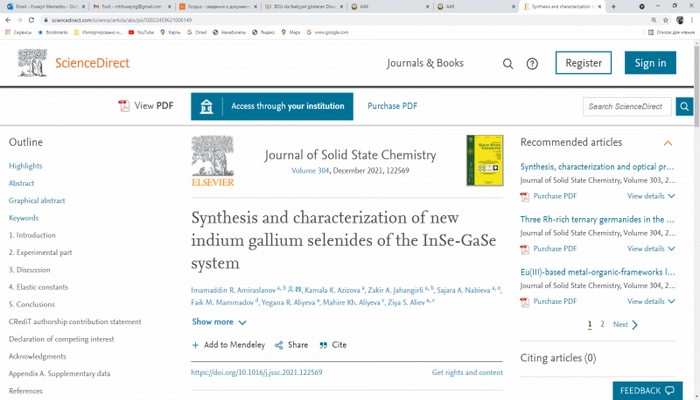Open the Journals & Books menu
This screenshot has width=700, height=400.
pos(425,63)
